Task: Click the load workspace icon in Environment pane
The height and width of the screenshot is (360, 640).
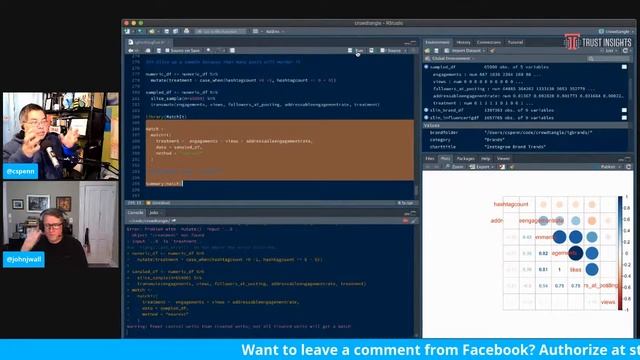Action: point(427,51)
